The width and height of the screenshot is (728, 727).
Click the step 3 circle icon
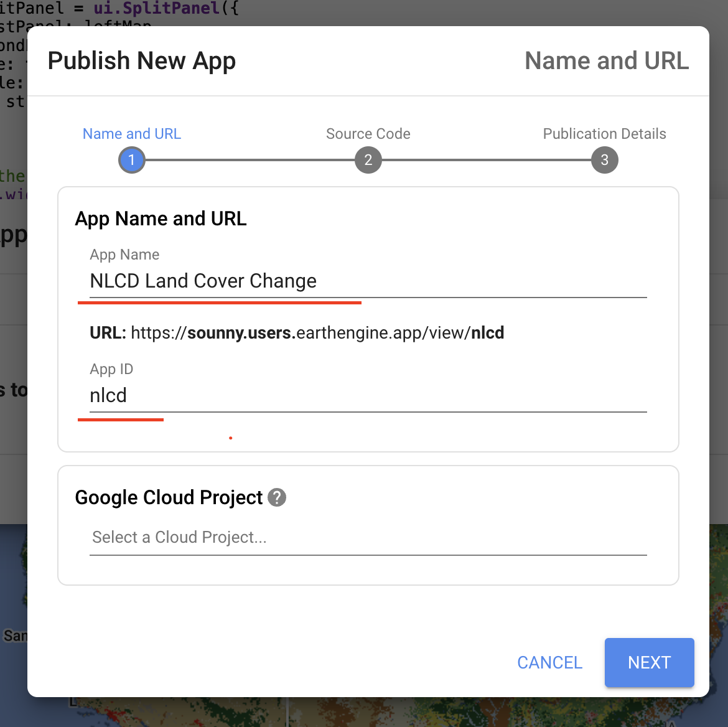click(604, 160)
